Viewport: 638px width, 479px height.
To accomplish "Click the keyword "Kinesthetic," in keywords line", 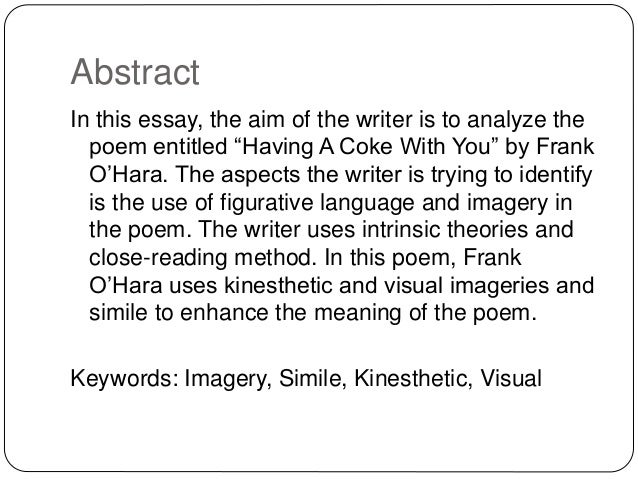I will [x=413, y=378].
